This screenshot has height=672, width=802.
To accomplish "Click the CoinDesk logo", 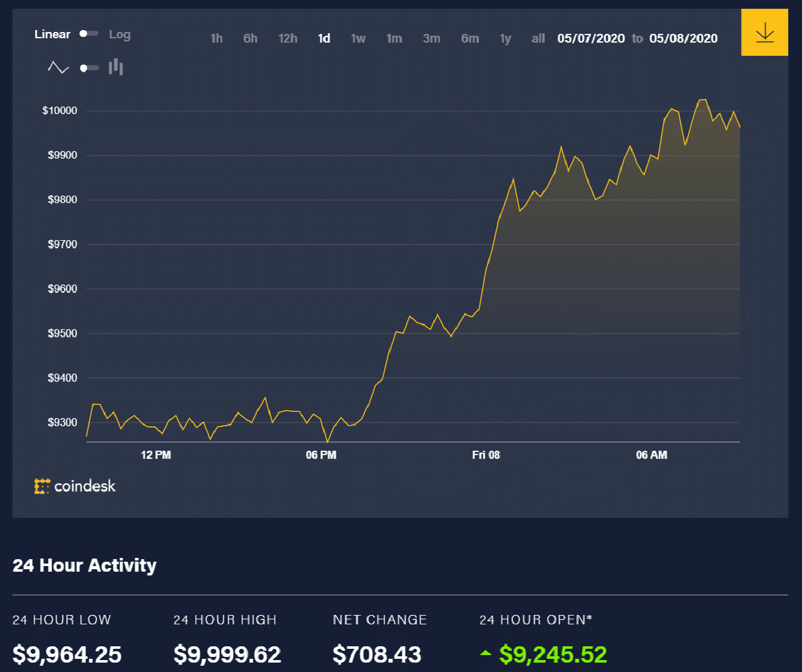I will (75, 486).
